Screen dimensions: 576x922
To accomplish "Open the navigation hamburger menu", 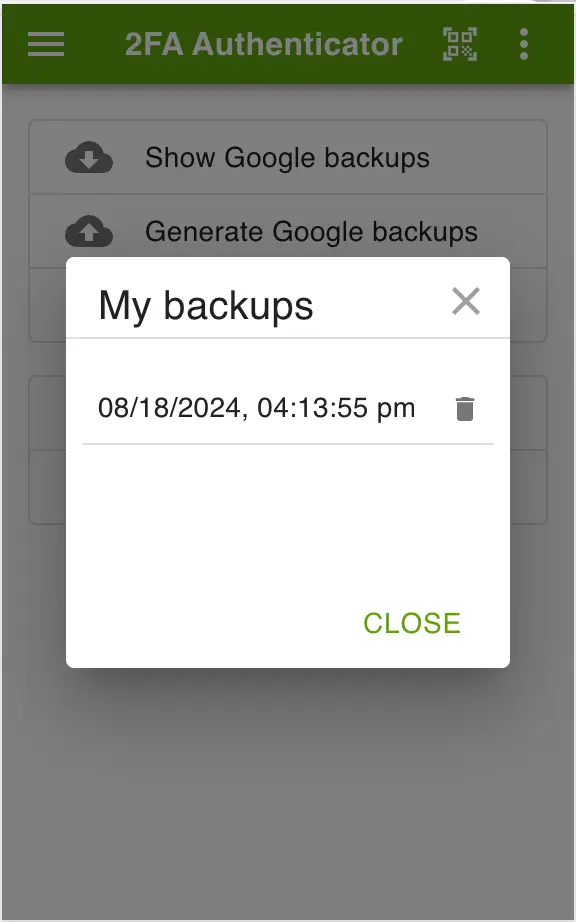I will point(45,44).
